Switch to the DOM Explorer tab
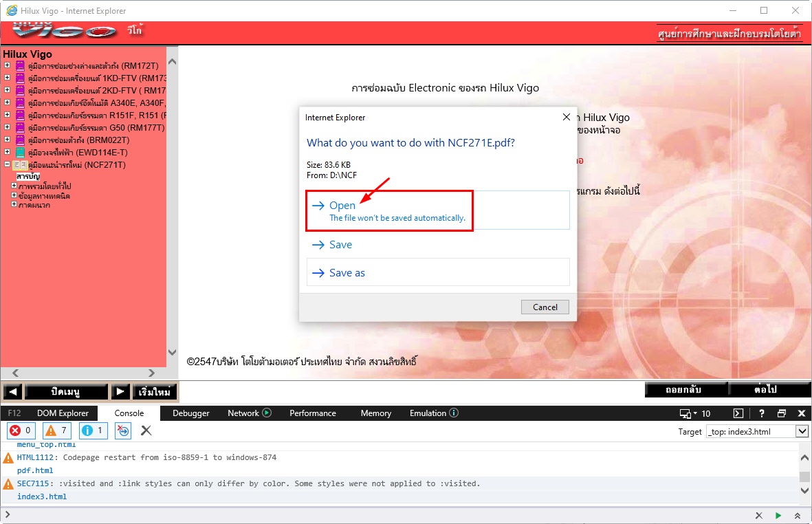The width and height of the screenshot is (812, 524). click(63, 413)
